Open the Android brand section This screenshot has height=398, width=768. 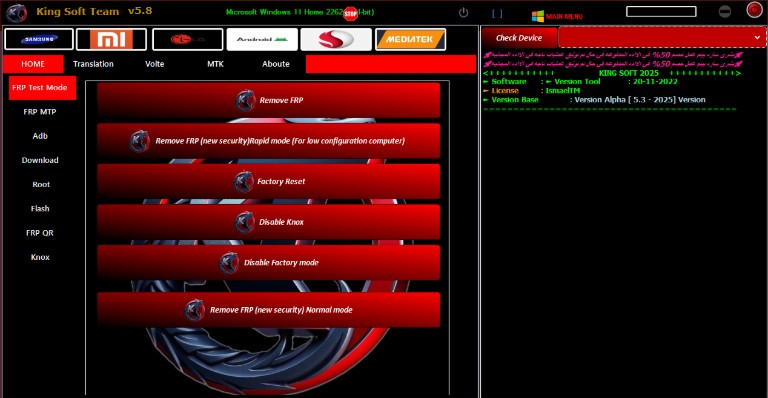[x=262, y=39]
